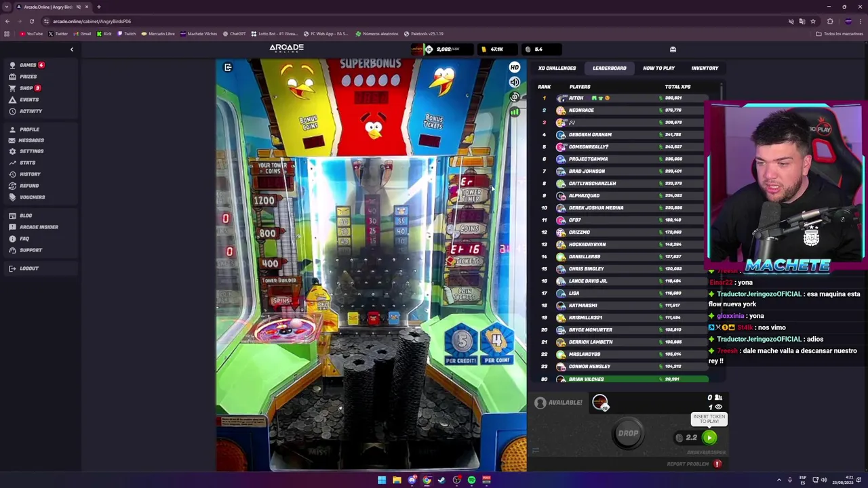Open a new browser tab

pyautogui.click(x=98, y=7)
